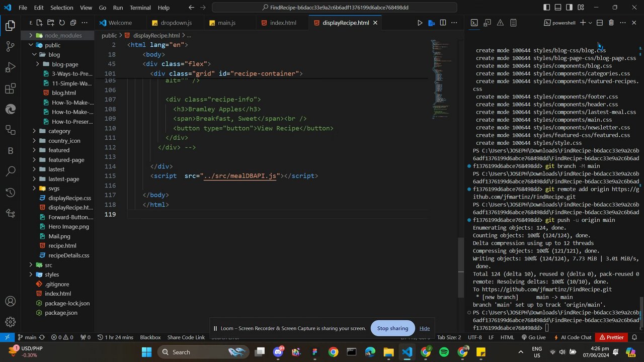The height and width of the screenshot is (362, 644).
Task: Click the New File icon in Explorer
Action: click(39, 23)
